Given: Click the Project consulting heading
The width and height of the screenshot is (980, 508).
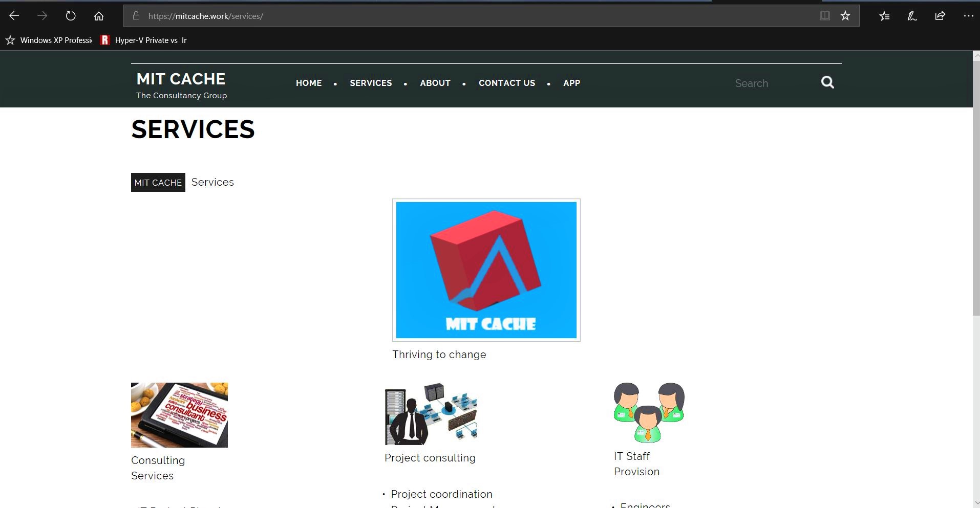Looking at the screenshot, I should [x=430, y=458].
